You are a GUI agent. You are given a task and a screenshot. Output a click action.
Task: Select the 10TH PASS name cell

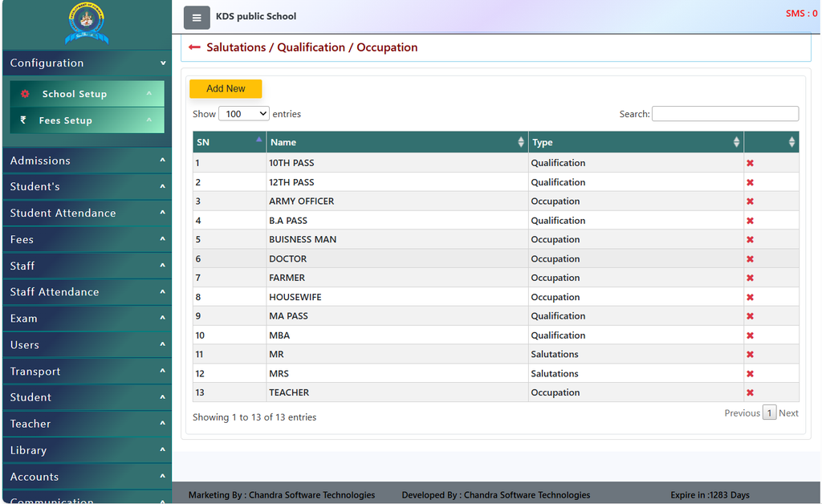point(397,163)
